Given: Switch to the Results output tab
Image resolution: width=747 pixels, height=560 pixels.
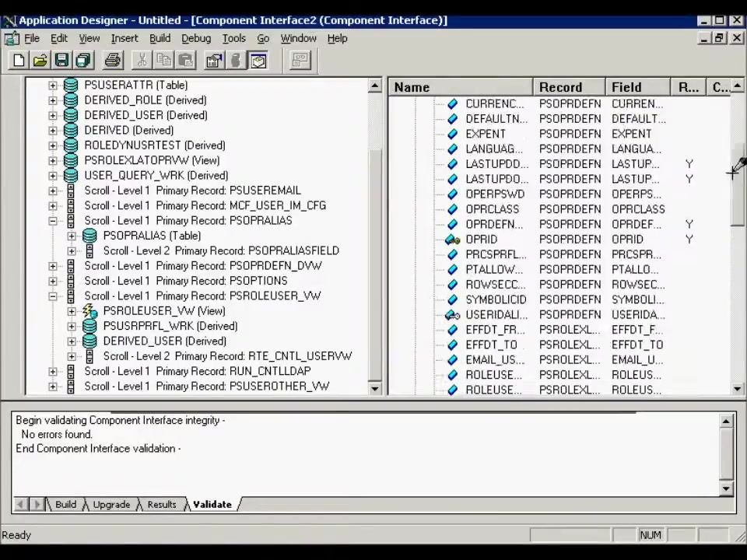Looking at the screenshot, I should click(x=162, y=504).
